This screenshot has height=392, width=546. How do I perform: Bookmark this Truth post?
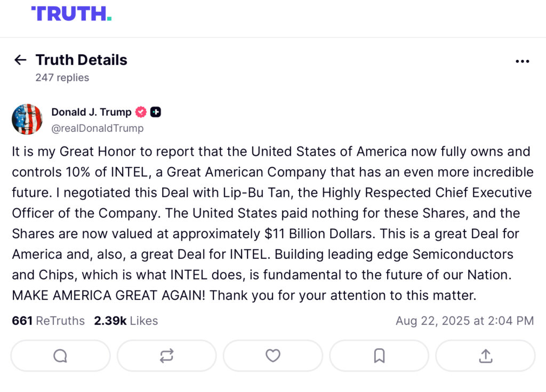coord(379,356)
